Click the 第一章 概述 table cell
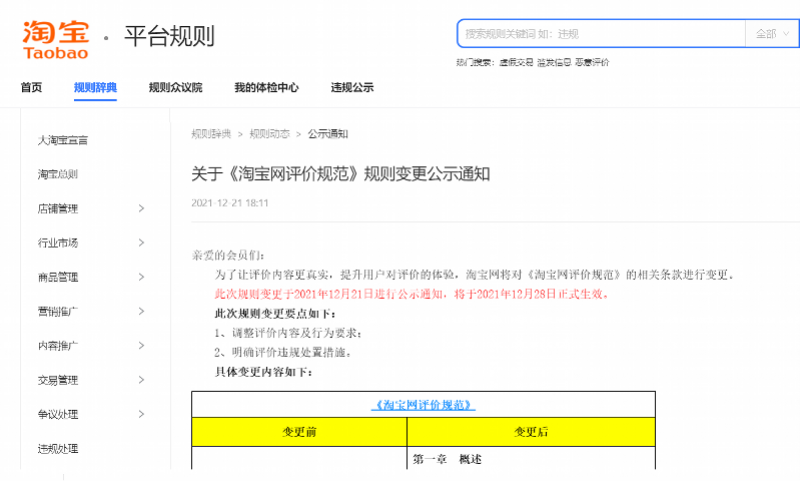800x481 pixels. (x=531, y=459)
